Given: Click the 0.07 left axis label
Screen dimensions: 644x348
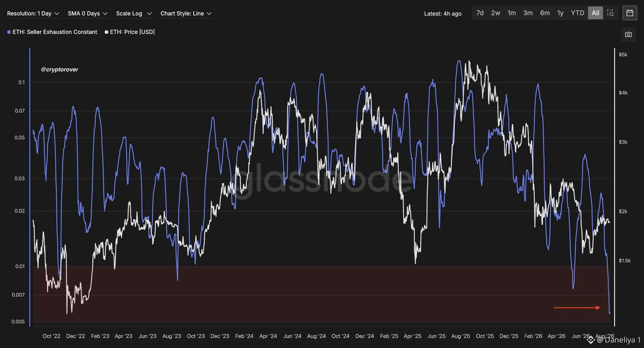Looking at the screenshot, I should (x=19, y=111).
